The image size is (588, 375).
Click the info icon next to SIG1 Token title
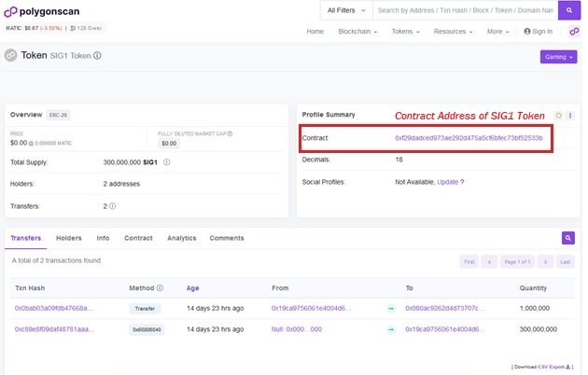click(98, 56)
